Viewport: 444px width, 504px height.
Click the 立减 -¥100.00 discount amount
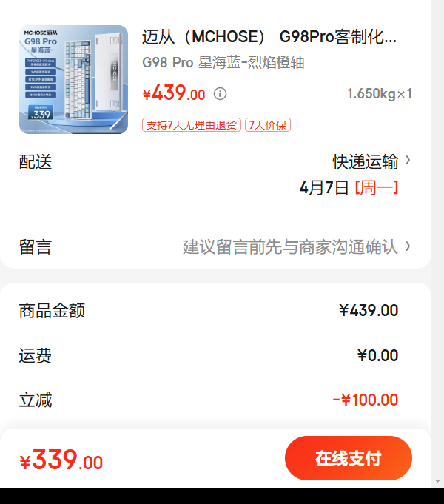(x=366, y=400)
